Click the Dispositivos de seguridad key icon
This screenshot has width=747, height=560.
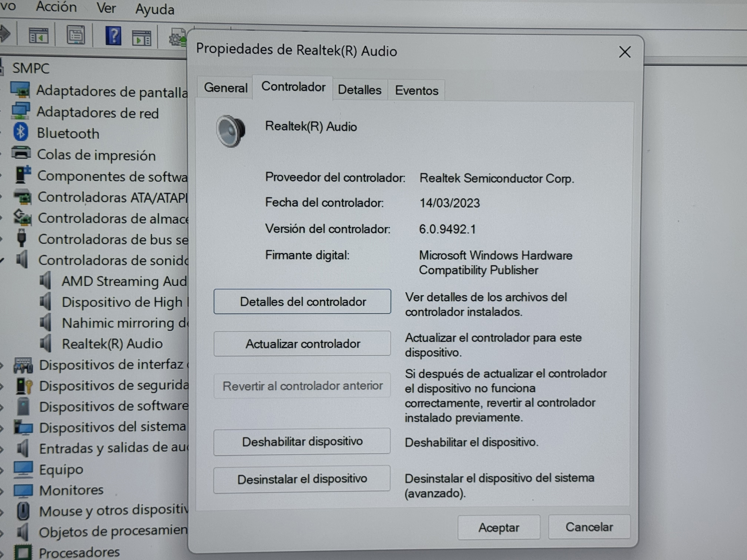(x=24, y=386)
